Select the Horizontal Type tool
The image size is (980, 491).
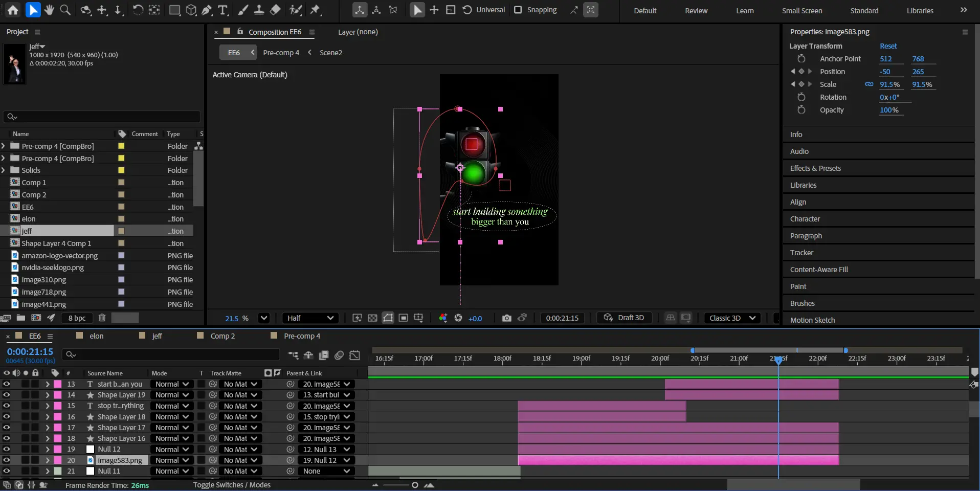(222, 10)
